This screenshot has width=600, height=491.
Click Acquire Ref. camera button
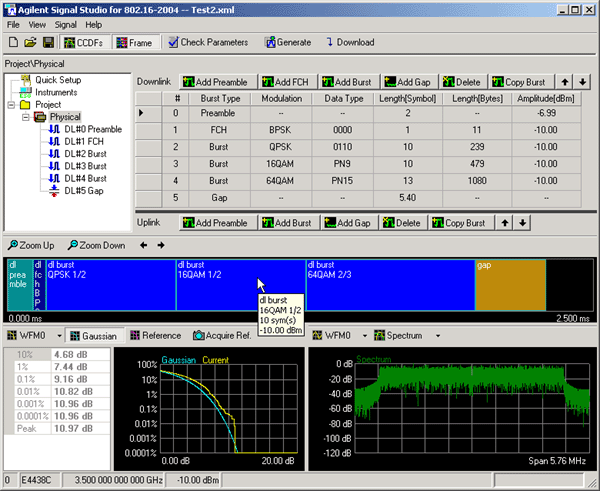(x=222, y=336)
